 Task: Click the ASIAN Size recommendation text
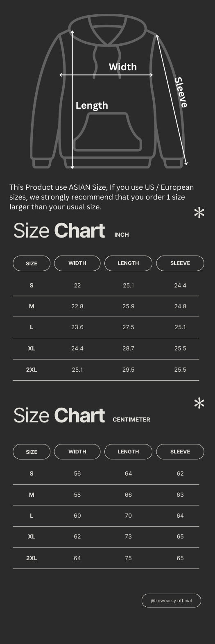(x=102, y=197)
